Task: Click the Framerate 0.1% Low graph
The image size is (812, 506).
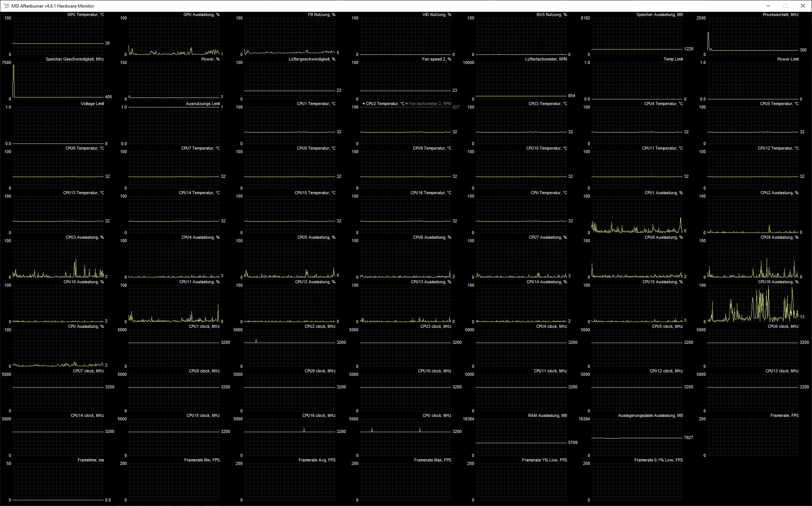Action: tap(637, 482)
